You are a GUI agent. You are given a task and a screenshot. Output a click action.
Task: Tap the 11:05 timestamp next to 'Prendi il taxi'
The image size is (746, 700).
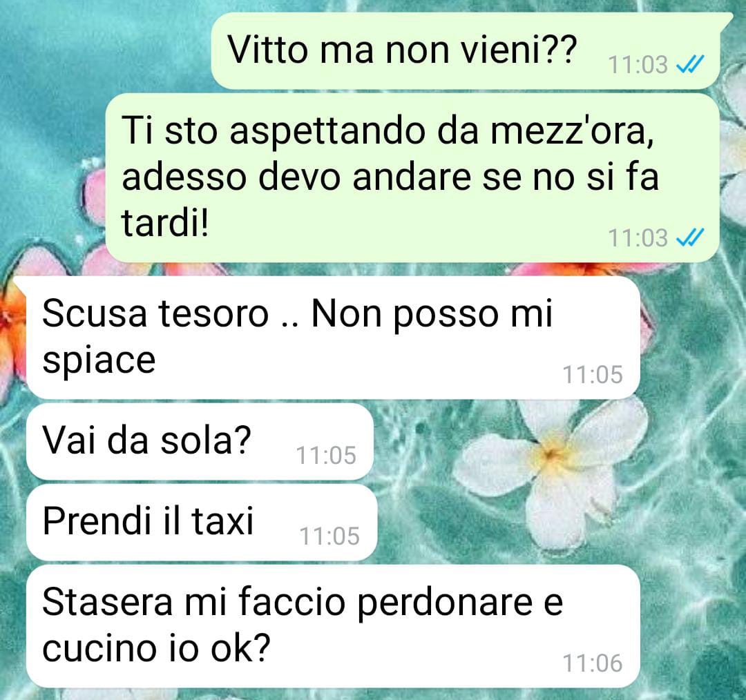pos(329,536)
